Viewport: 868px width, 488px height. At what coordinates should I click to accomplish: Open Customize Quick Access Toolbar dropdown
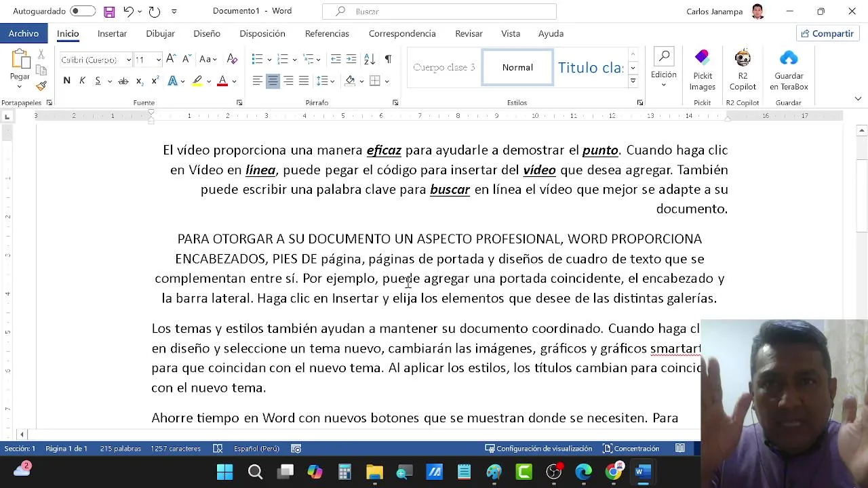pos(174,12)
